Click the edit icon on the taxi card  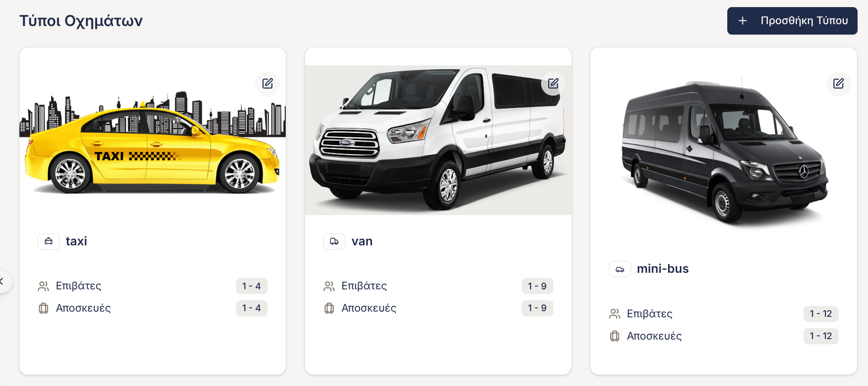pyautogui.click(x=268, y=84)
